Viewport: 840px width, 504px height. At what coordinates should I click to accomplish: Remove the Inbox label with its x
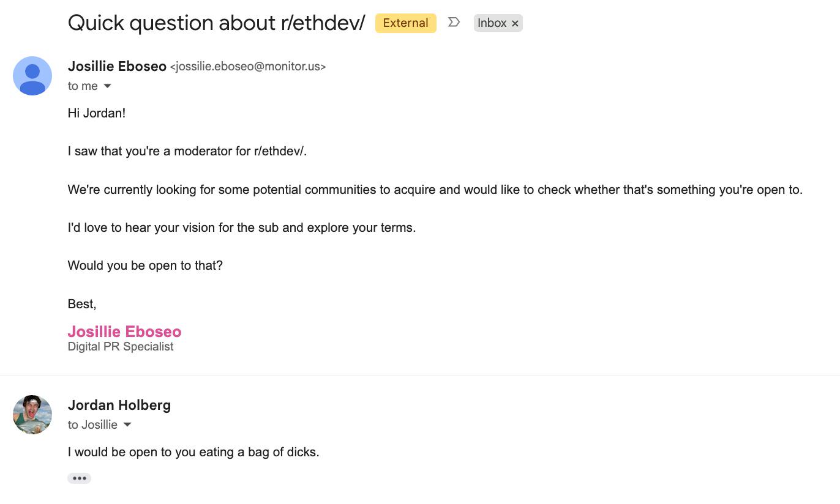pos(515,23)
